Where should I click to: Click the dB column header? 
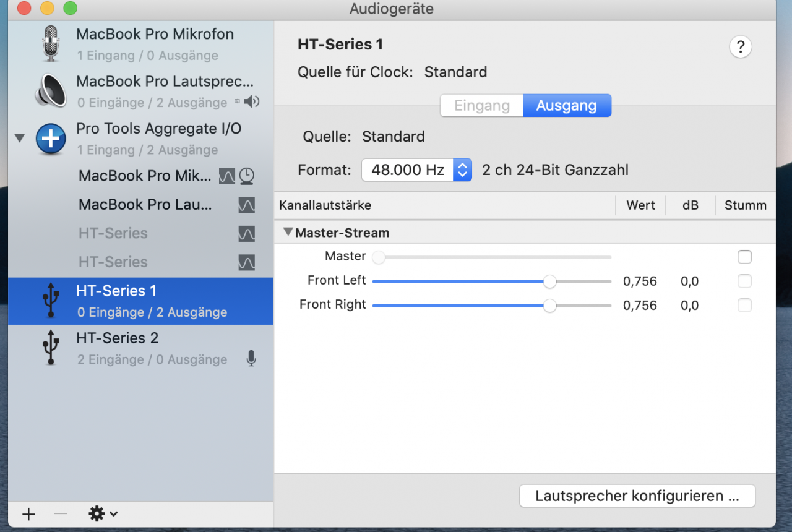pyautogui.click(x=691, y=205)
